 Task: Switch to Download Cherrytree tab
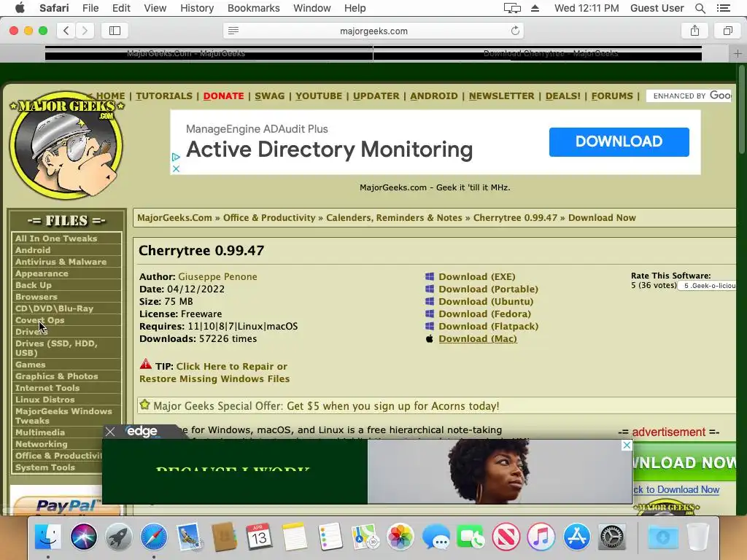click(x=538, y=53)
